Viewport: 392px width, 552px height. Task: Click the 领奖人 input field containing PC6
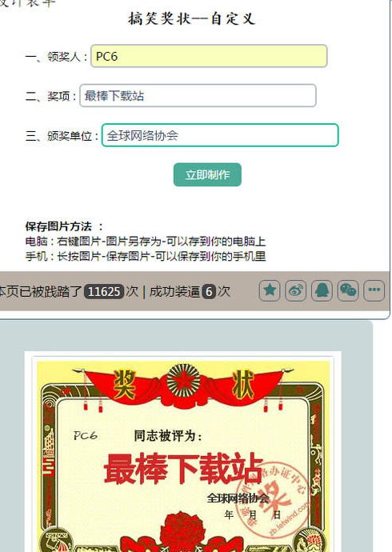coord(209,56)
